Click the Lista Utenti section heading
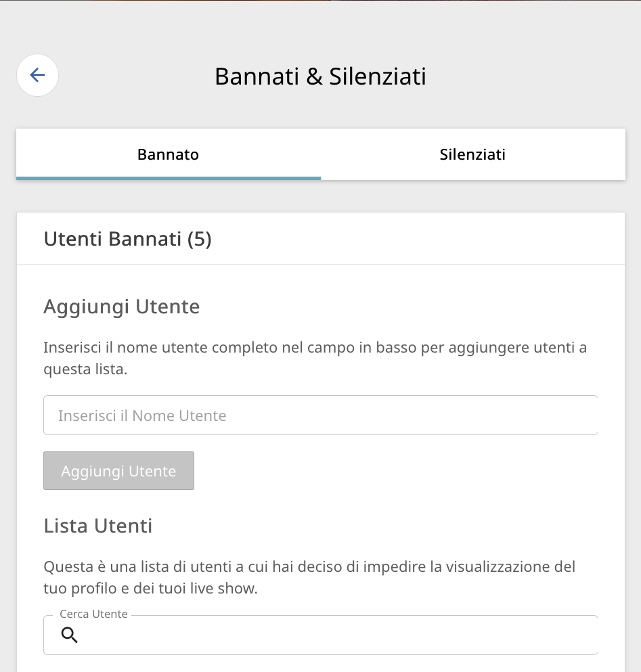The image size is (641, 672). (x=98, y=526)
